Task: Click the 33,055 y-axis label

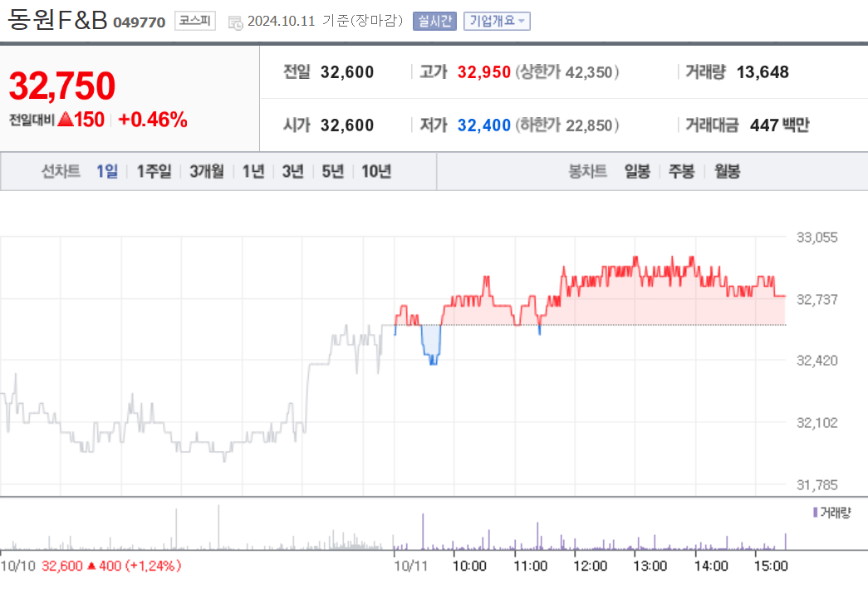Action: [x=817, y=238]
